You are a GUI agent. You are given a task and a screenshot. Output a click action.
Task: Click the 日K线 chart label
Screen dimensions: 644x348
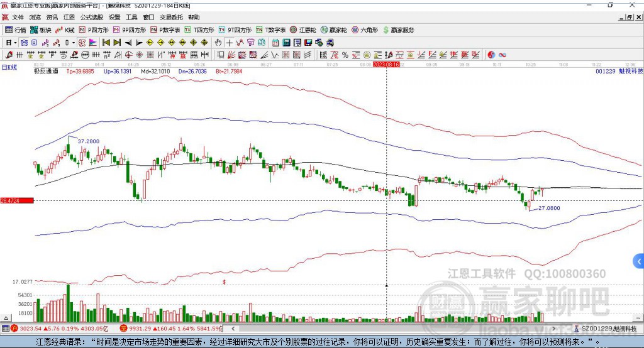point(9,67)
